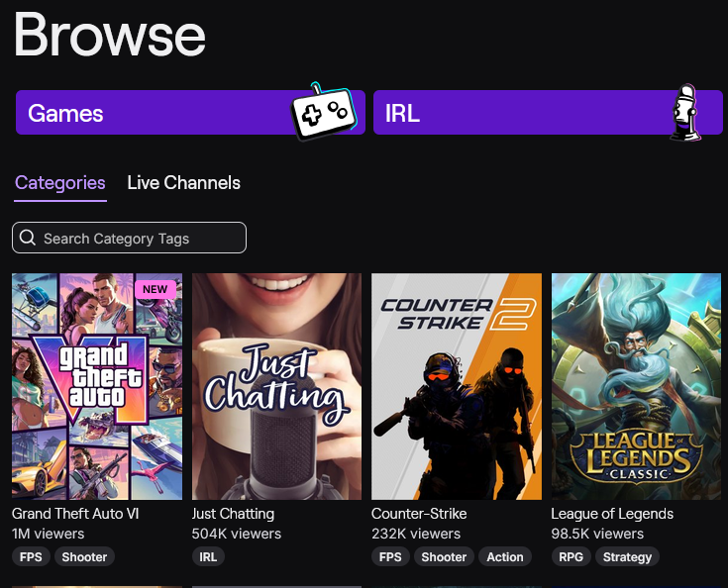Viewport: 728px width, 588px height.
Task: Click the Grand Theft Auto VI title link
Action: point(75,514)
